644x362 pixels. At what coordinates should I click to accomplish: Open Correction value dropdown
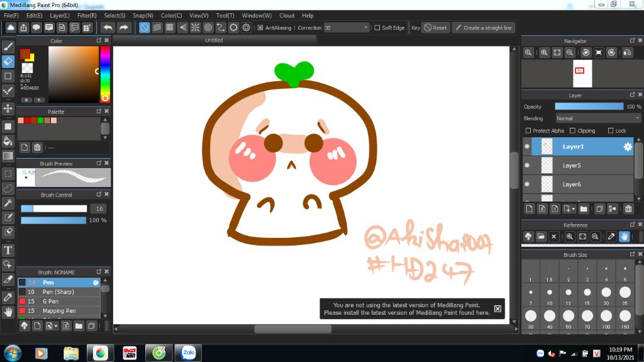tap(365, 28)
